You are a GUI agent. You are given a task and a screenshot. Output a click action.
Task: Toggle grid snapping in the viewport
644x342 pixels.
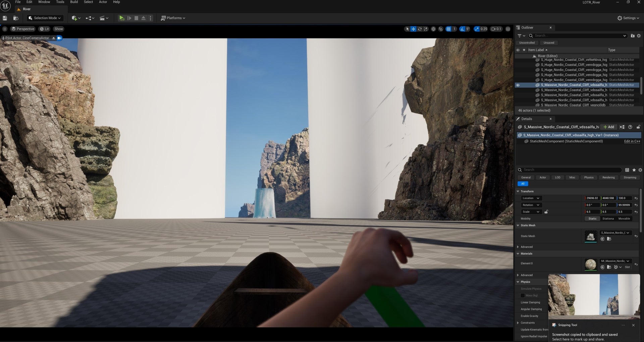pos(448,29)
